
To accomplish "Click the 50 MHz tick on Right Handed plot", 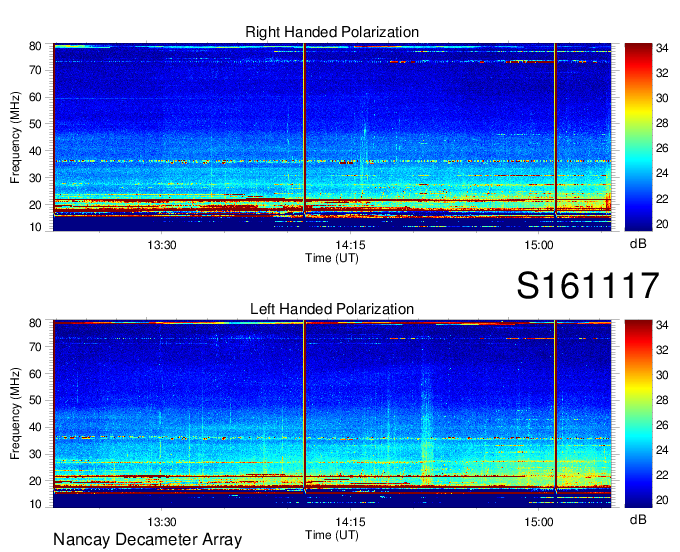I will (x=35, y=124).
